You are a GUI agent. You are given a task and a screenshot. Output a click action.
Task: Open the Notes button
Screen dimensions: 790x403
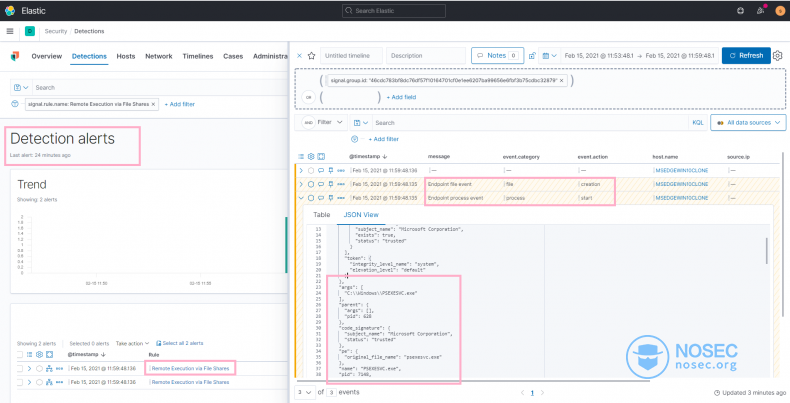click(498, 56)
